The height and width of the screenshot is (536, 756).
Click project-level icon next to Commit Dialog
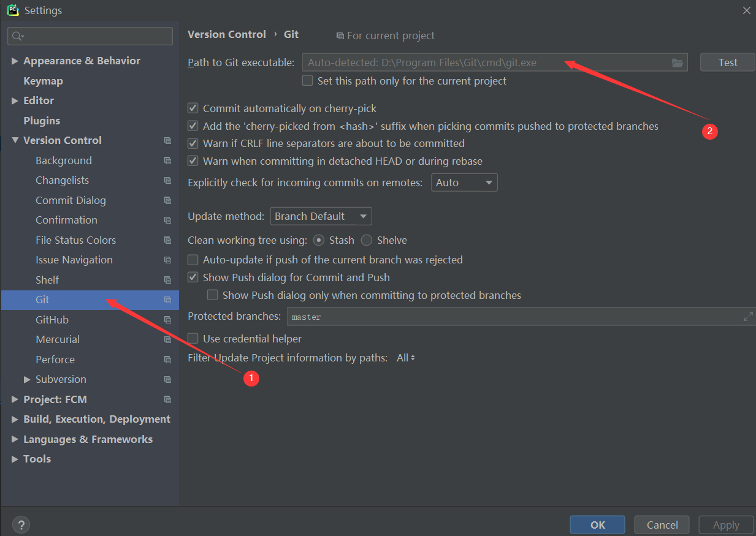click(167, 200)
